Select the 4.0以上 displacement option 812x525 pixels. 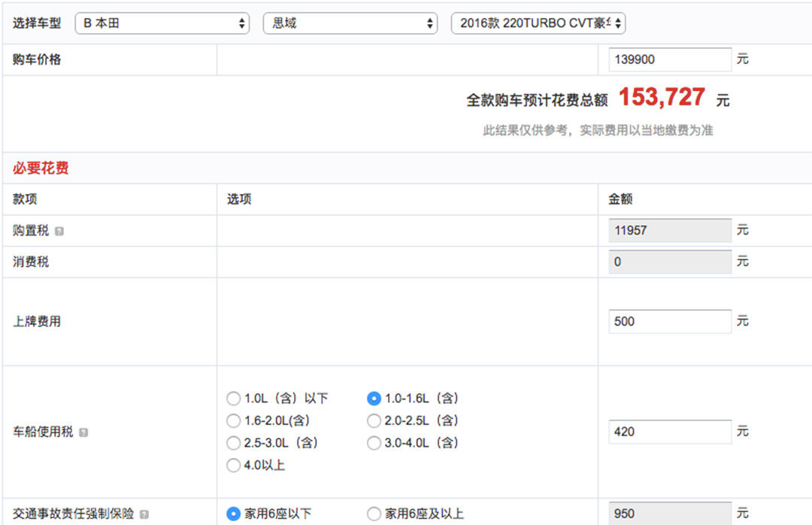[233, 466]
